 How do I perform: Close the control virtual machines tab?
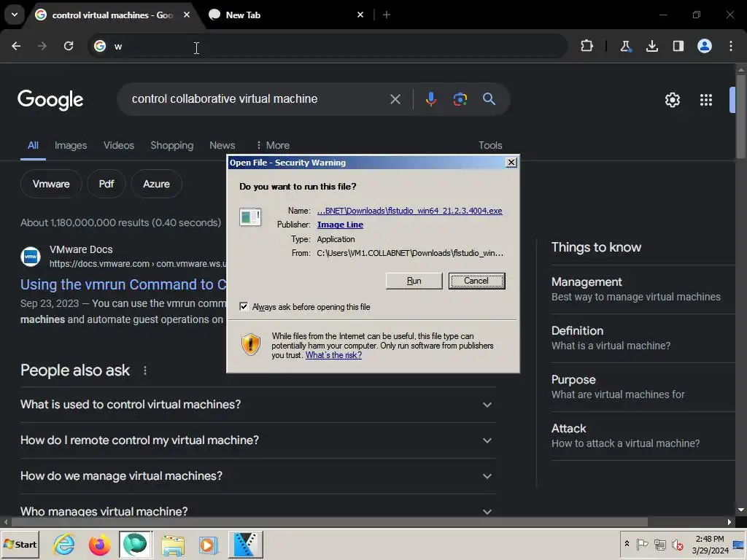187,15
